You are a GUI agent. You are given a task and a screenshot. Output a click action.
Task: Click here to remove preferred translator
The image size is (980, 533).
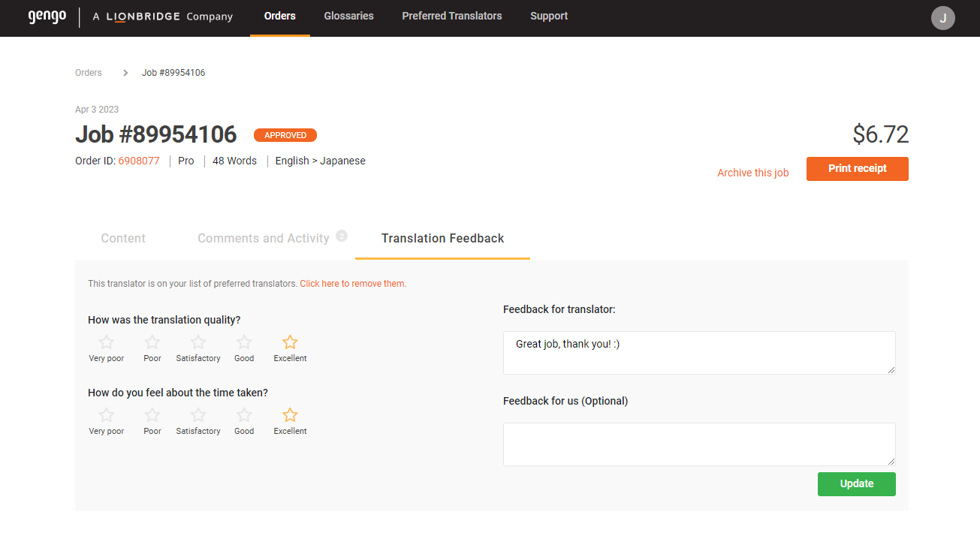(353, 284)
